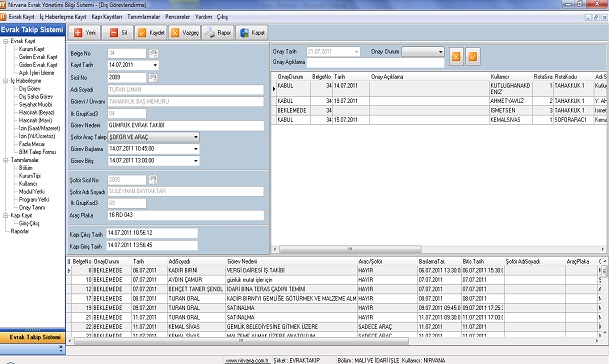
Task: Select Giden Evrak Kayıt in the tree
Action: tap(38, 65)
